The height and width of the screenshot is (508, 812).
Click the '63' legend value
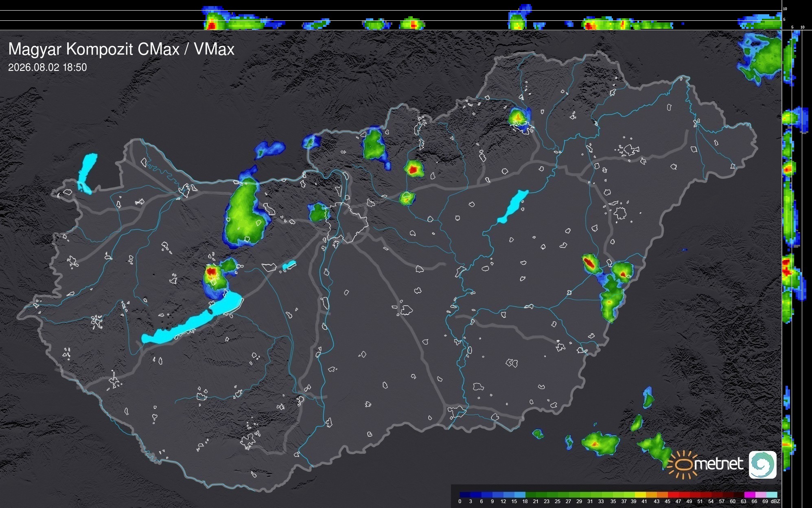[744, 501]
